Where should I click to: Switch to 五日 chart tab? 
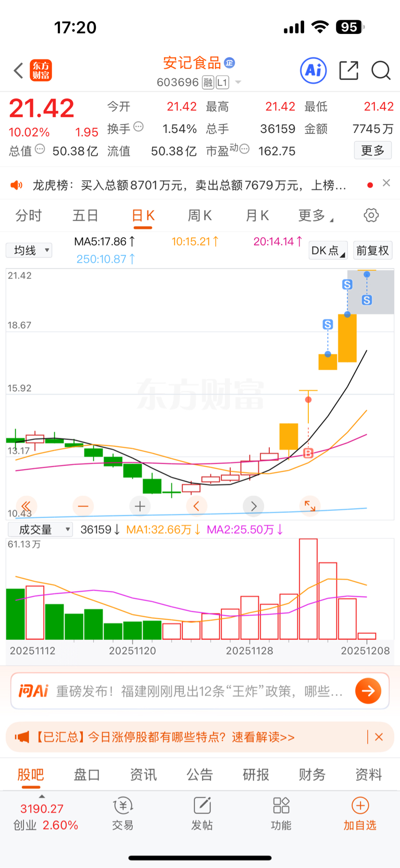(86, 216)
